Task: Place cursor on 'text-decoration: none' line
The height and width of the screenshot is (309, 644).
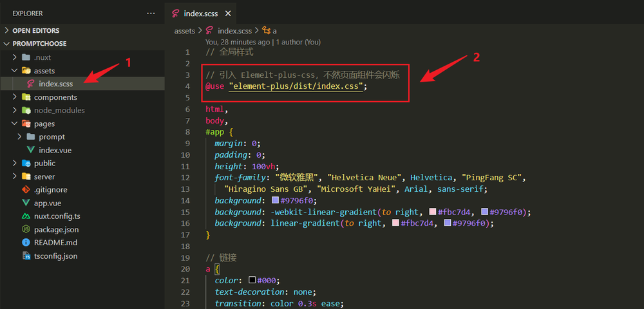Action: 265,292
